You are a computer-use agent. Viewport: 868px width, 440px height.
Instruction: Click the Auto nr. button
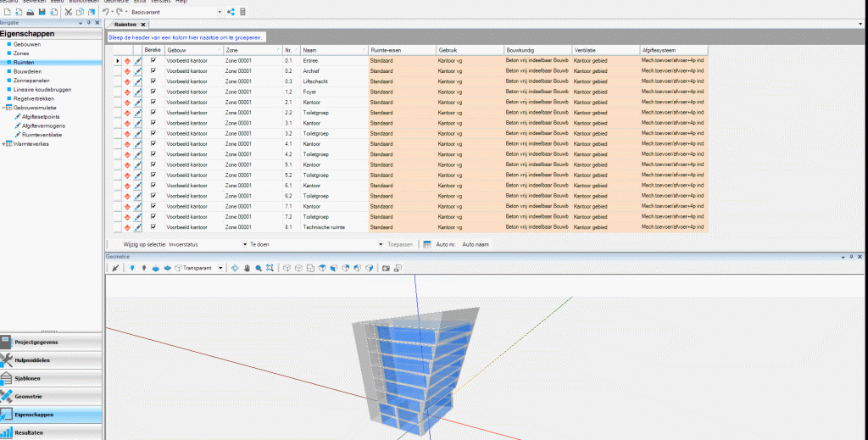[x=446, y=245]
